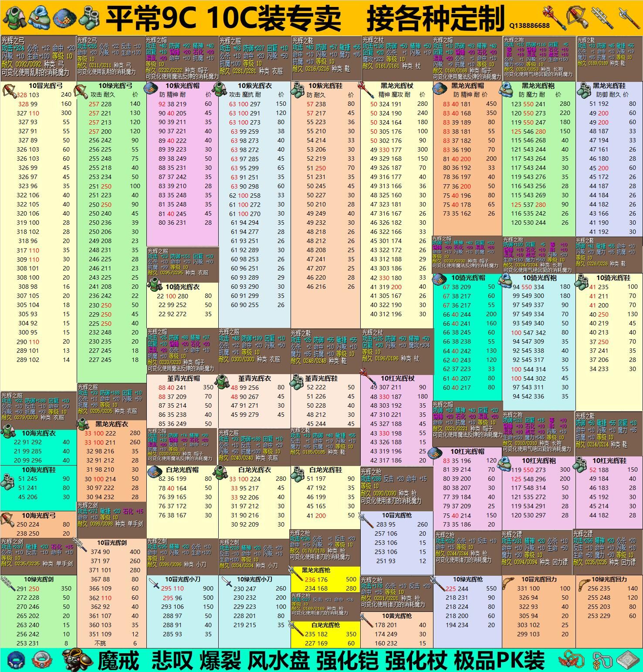Select the 10绿光辉枪 section header
The height and width of the screenshot is (672, 643).
(468, 579)
